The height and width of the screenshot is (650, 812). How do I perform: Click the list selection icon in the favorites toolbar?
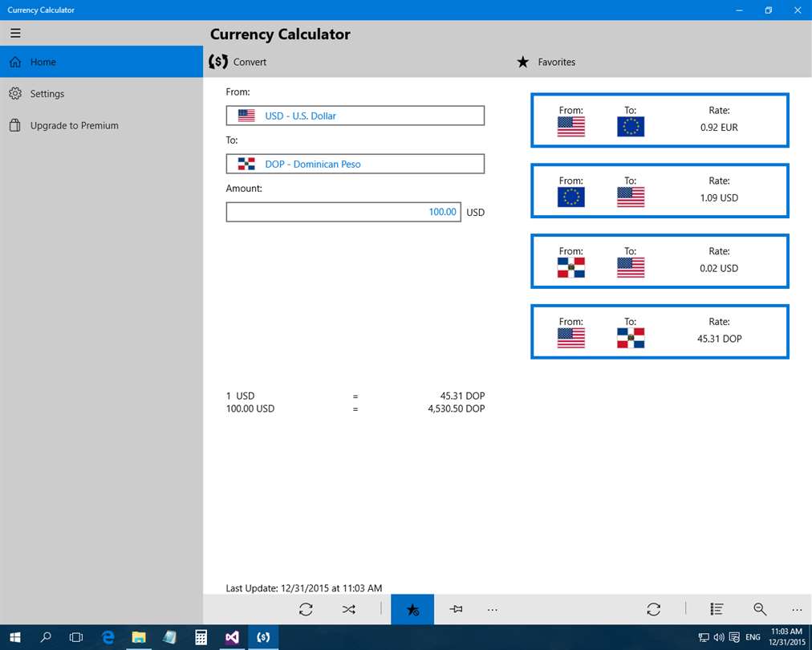pos(717,609)
